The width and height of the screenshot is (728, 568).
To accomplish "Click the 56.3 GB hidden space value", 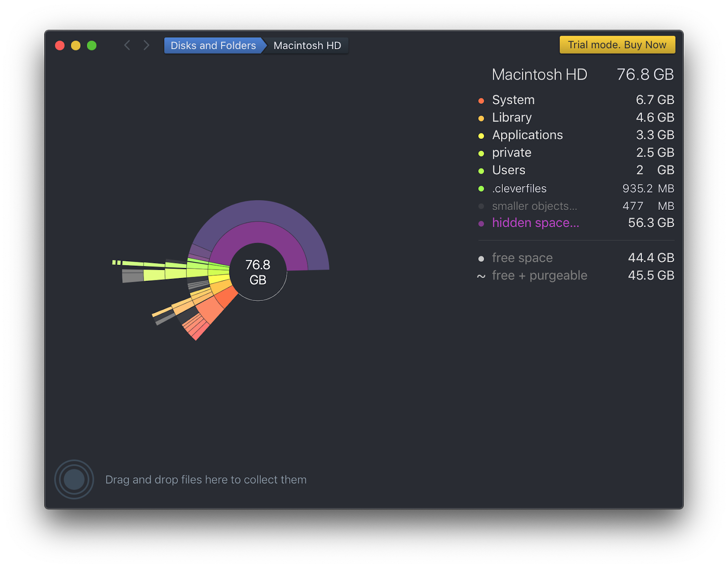I will click(651, 223).
